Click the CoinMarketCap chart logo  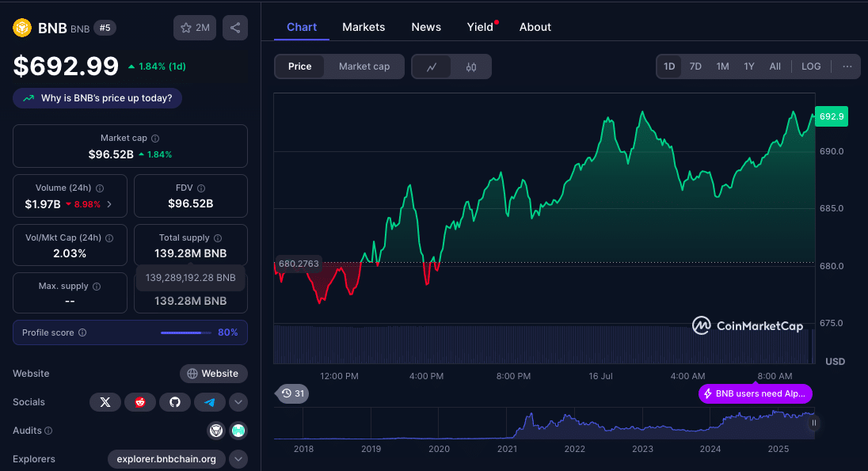(x=748, y=325)
